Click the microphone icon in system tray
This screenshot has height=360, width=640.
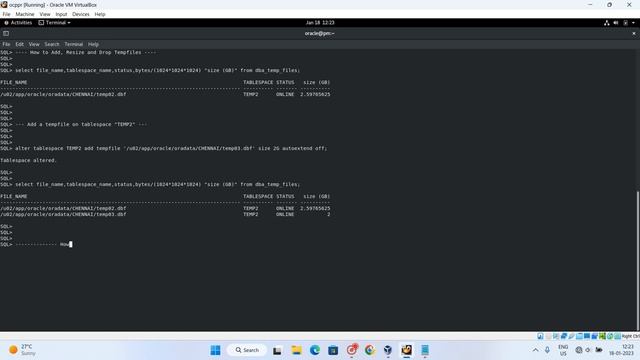click(547, 350)
